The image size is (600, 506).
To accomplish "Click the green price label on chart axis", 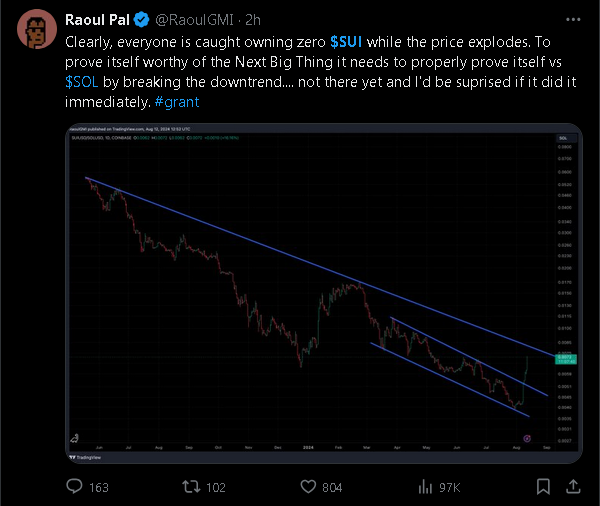I will click(x=565, y=357).
